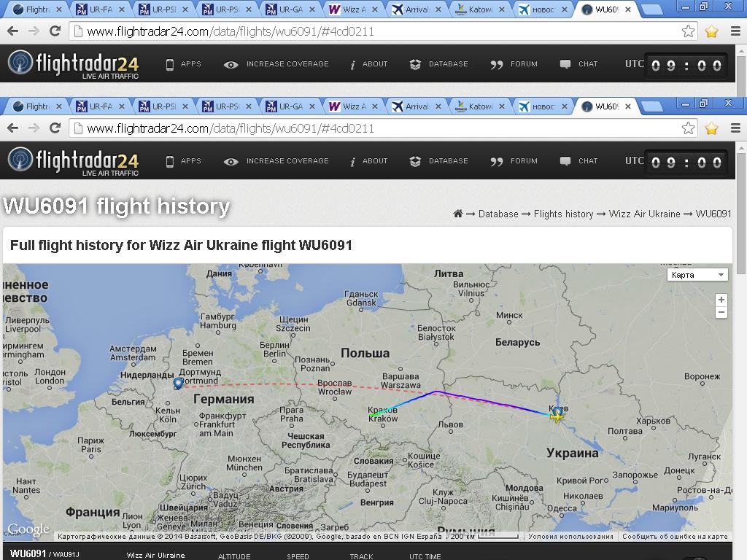Screen dimensions: 747x560
Task: Click the UTC TIME column header
Action: pos(425,556)
